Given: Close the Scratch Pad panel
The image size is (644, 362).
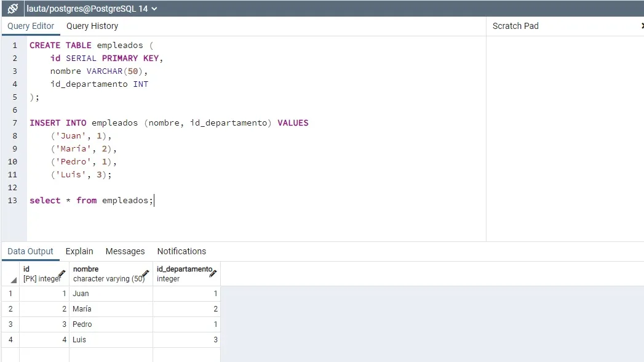Looking at the screenshot, I should (642, 26).
